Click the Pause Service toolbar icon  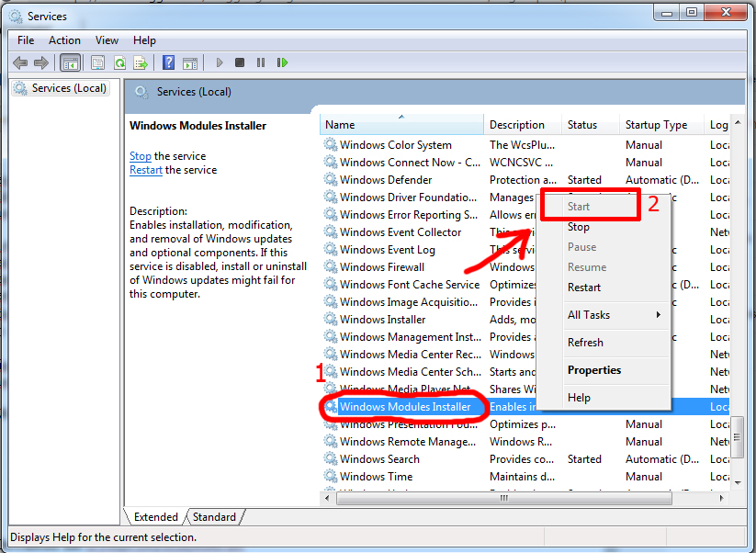pyautogui.click(x=261, y=62)
